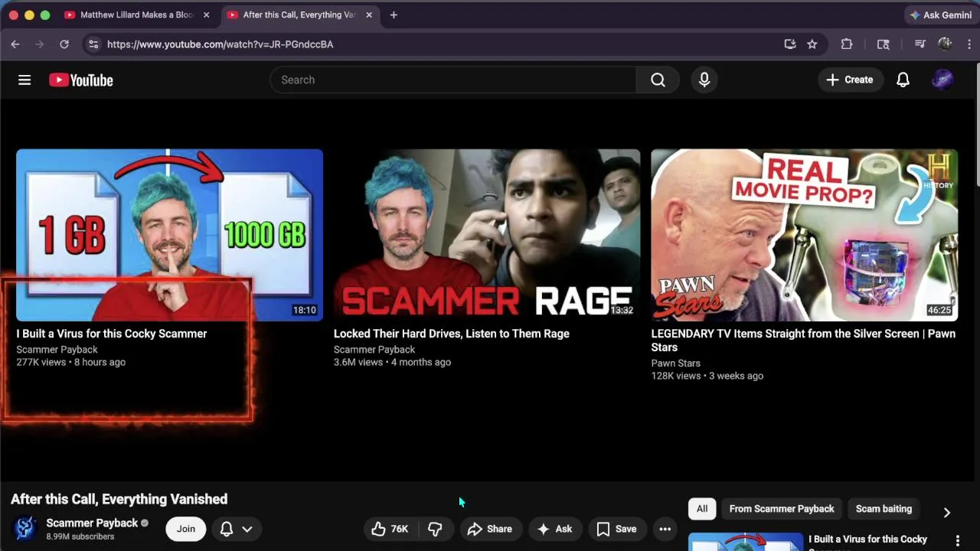Click into the YouTube search field

453,80
